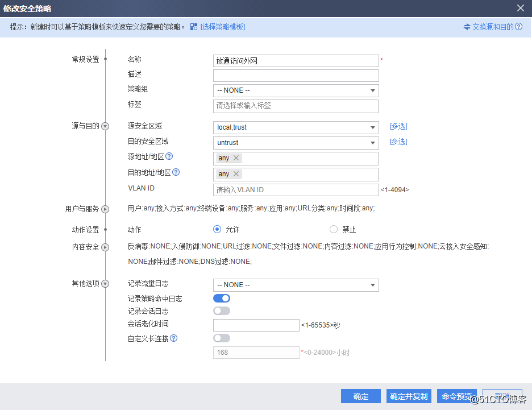
Task: Select the 禁止 action radio button
Action: click(x=334, y=229)
